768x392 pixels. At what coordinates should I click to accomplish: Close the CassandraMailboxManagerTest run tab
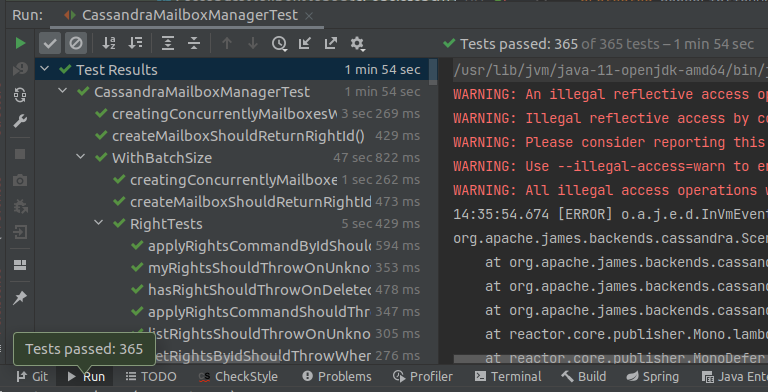click(309, 16)
